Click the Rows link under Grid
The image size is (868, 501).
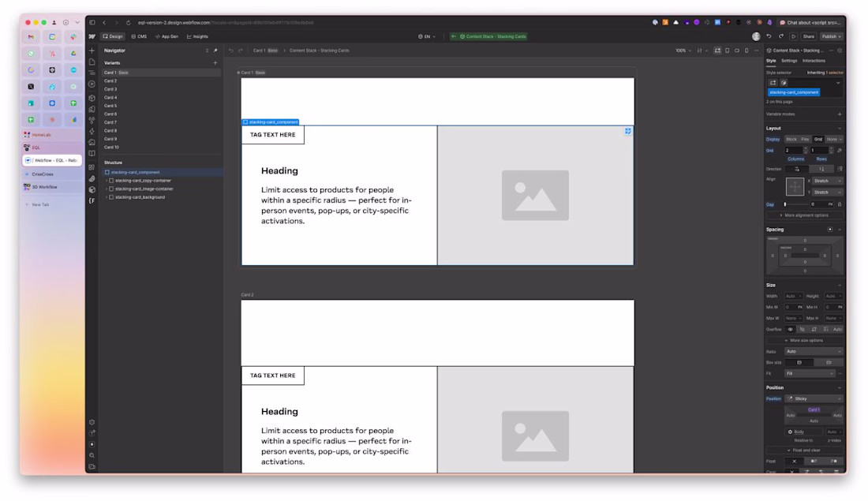point(821,159)
